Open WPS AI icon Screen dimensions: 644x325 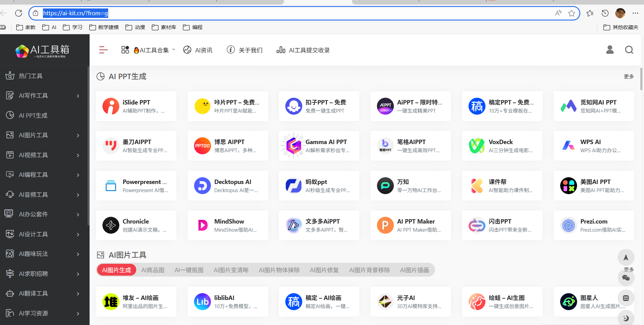pyautogui.click(x=569, y=146)
